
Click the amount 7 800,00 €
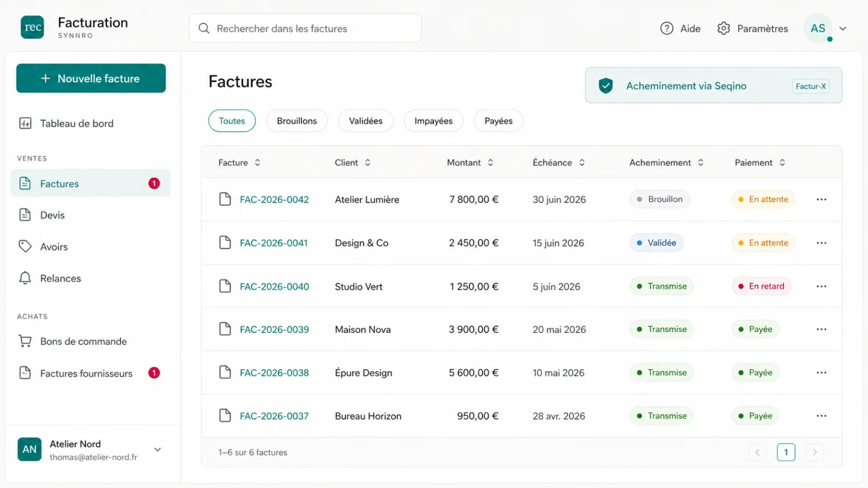474,200
